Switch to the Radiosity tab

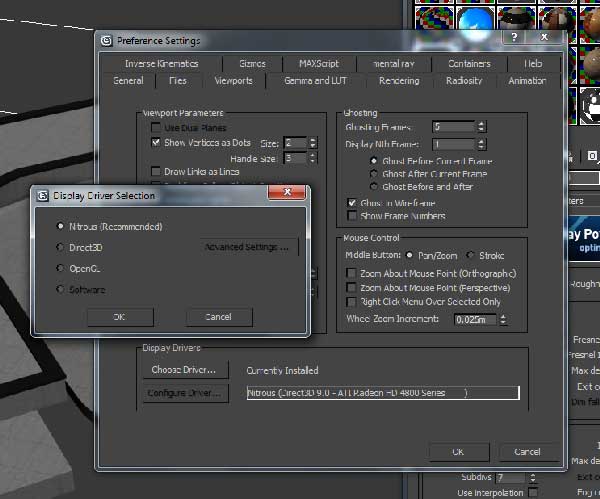click(x=464, y=81)
